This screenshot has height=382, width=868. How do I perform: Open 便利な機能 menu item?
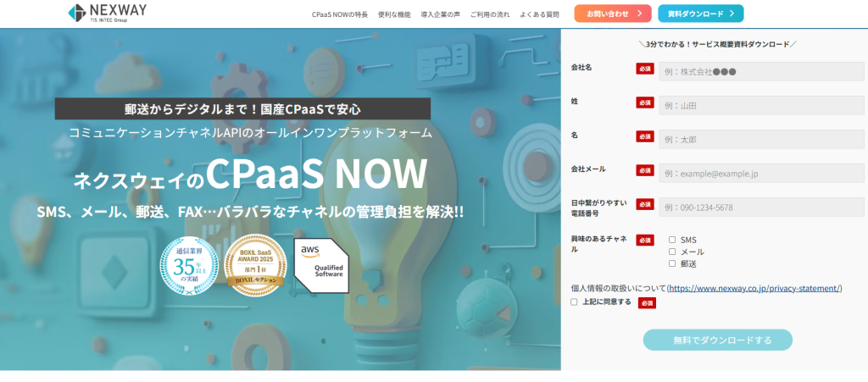point(394,14)
